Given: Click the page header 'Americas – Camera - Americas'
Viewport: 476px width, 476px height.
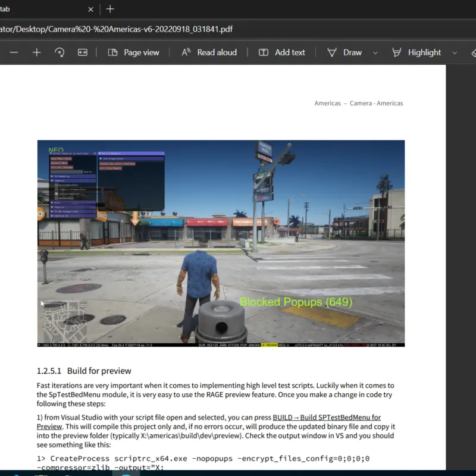Looking at the screenshot, I should (359, 103).
